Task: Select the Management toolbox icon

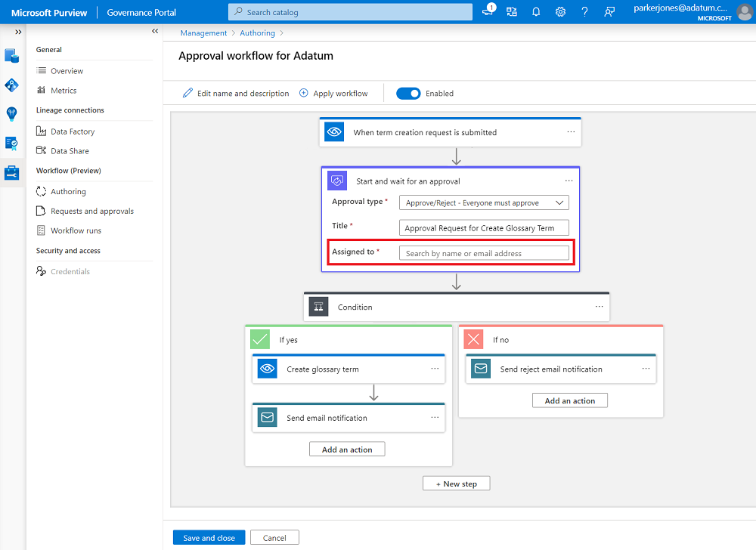Action: 11,172
